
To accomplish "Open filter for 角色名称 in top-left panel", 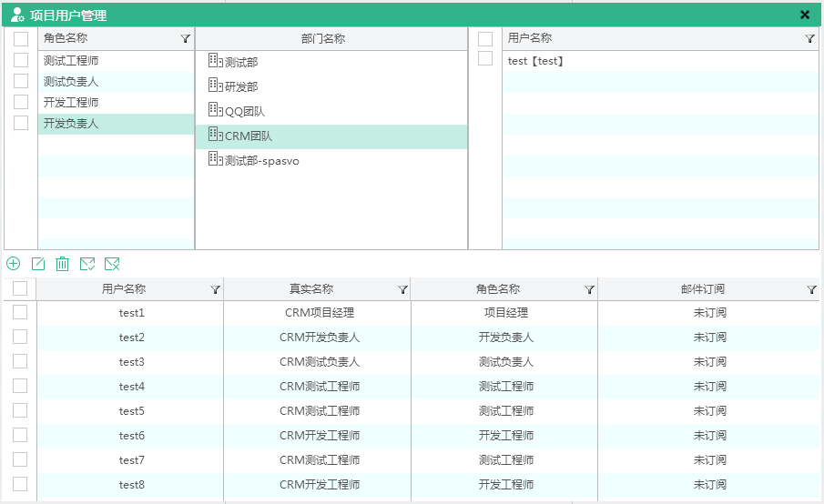I will click(x=186, y=39).
